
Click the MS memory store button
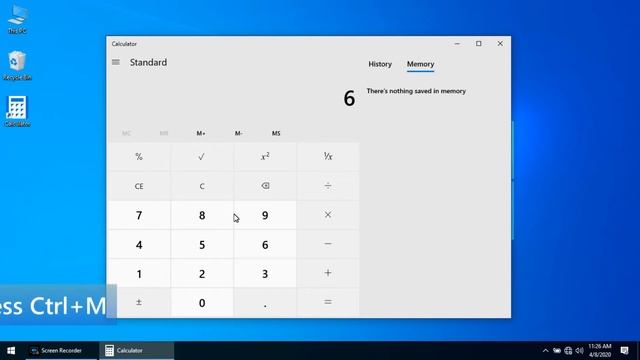pos(276,133)
